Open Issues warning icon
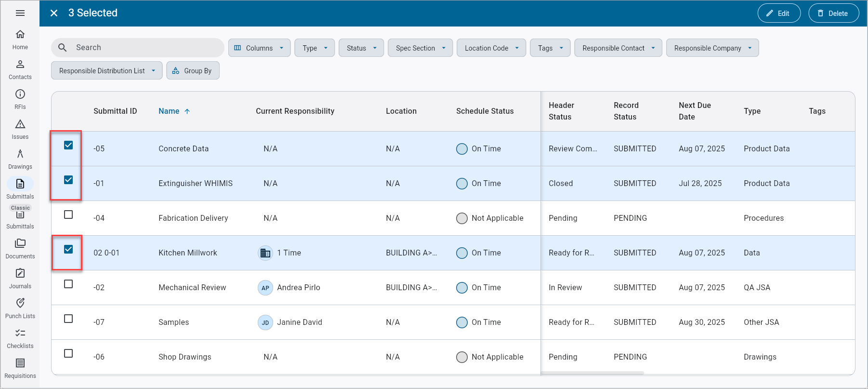Image resolution: width=868 pixels, height=389 pixels. (x=20, y=124)
